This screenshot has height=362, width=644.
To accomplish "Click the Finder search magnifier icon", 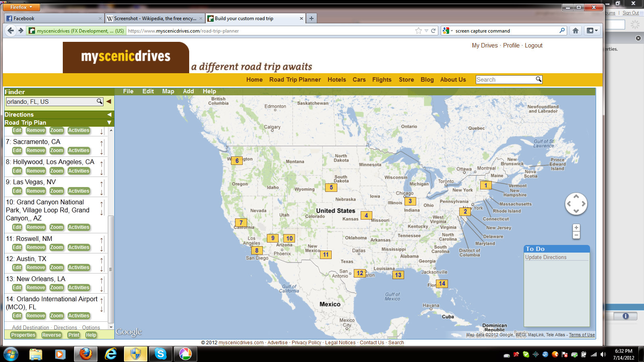I will click(99, 101).
